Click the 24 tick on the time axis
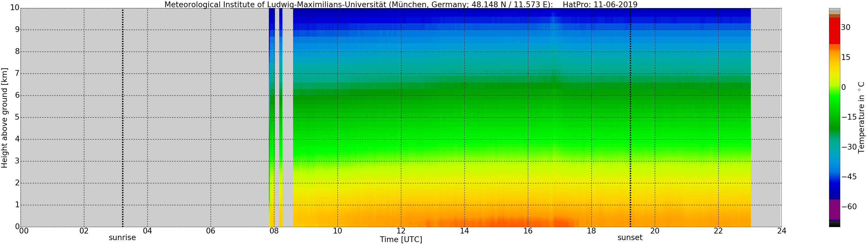This screenshot has height=245, width=868. 781,231
